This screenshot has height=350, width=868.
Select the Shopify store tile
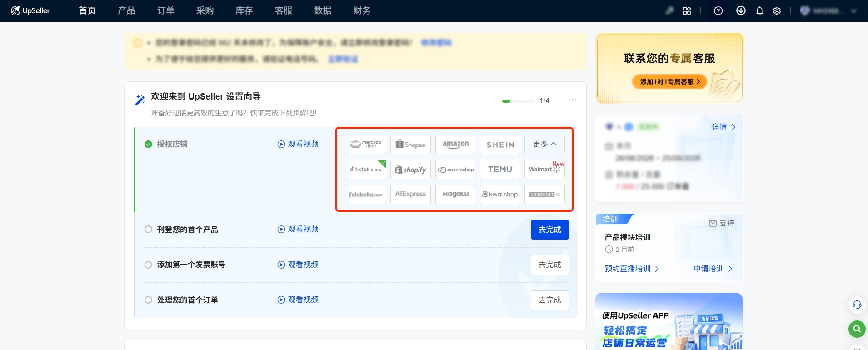point(410,169)
